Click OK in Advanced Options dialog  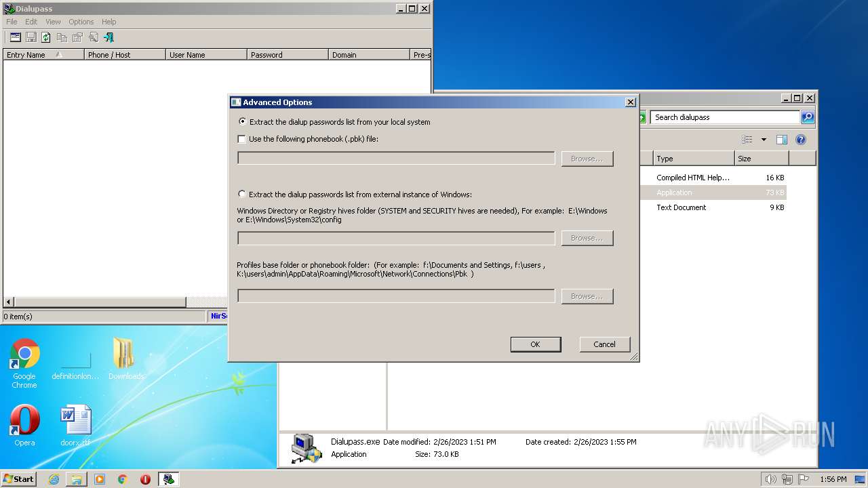(x=535, y=344)
